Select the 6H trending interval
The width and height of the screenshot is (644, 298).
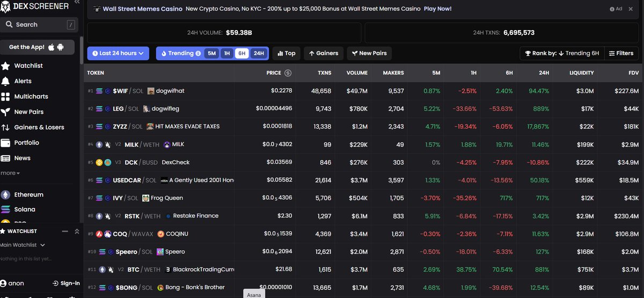(x=242, y=53)
